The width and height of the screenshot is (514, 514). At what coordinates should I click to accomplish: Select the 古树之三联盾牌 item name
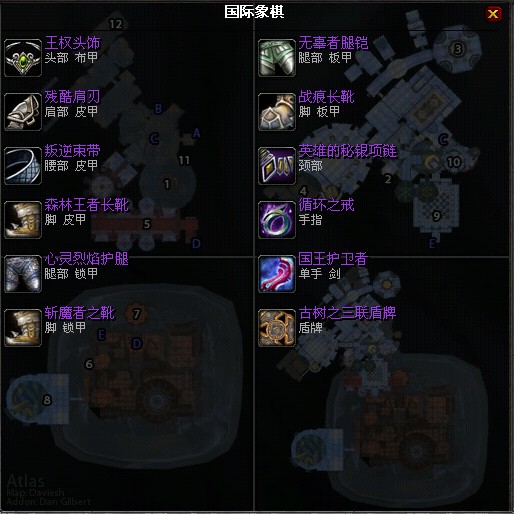[347, 313]
